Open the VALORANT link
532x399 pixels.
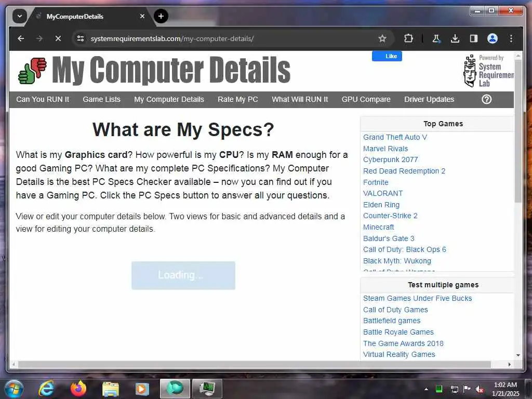click(x=383, y=193)
